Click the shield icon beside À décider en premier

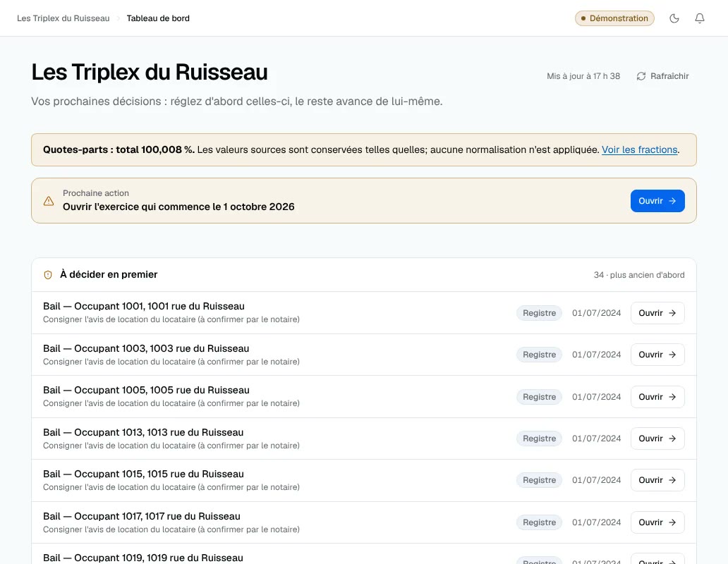coord(48,275)
